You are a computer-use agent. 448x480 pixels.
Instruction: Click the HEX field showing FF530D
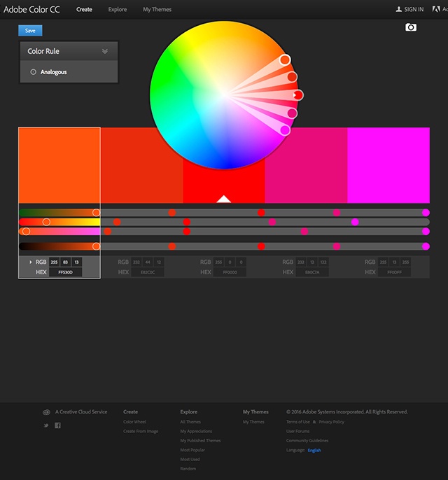(x=66, y=272)
